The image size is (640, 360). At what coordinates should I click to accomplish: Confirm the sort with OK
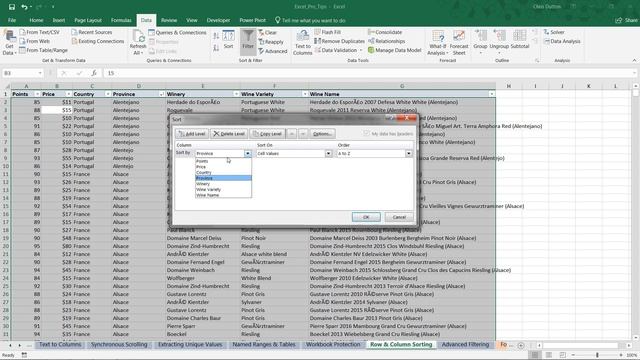click(366, 217)
